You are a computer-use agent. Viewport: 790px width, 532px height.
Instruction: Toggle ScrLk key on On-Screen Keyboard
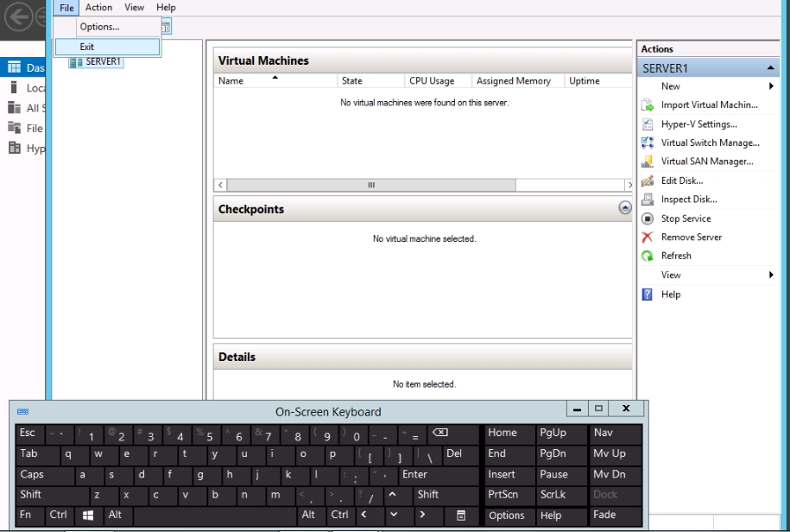(x=560, y=495)
